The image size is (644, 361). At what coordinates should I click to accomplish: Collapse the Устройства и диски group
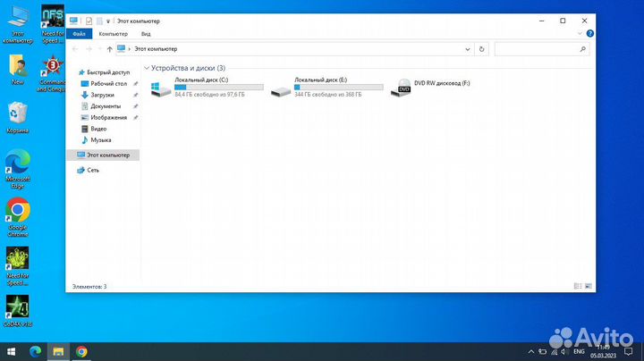coord(147,68)
